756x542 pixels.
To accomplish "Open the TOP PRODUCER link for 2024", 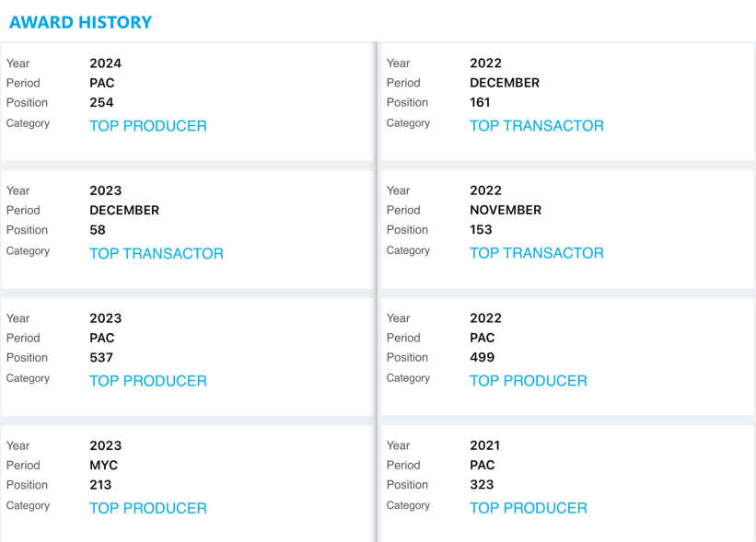I will tap(147, 126).
